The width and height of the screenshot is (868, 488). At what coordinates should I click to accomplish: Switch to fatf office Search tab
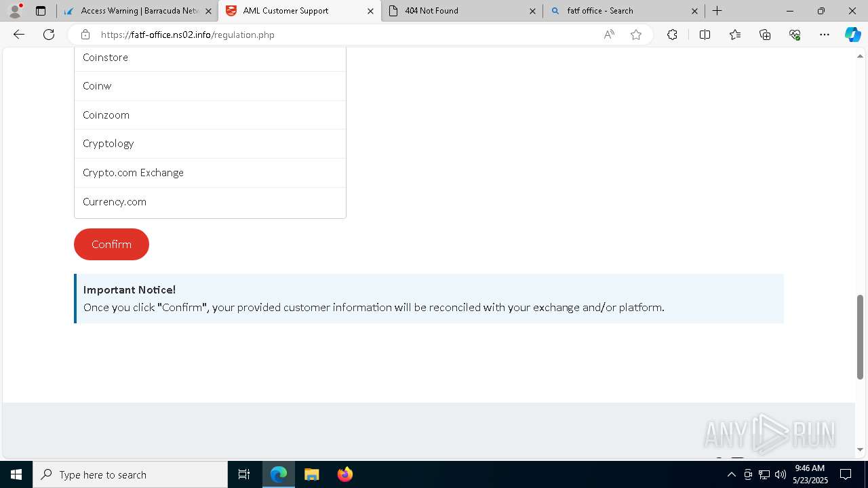(x=623, y=11)
